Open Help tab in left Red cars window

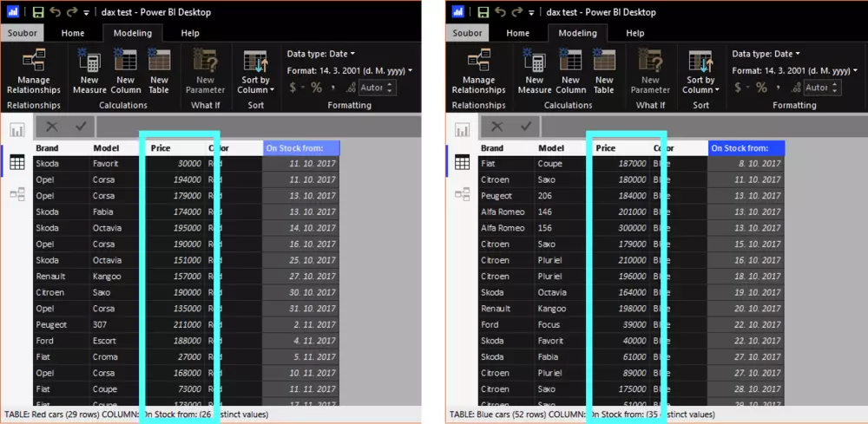(x=190, y=33)
